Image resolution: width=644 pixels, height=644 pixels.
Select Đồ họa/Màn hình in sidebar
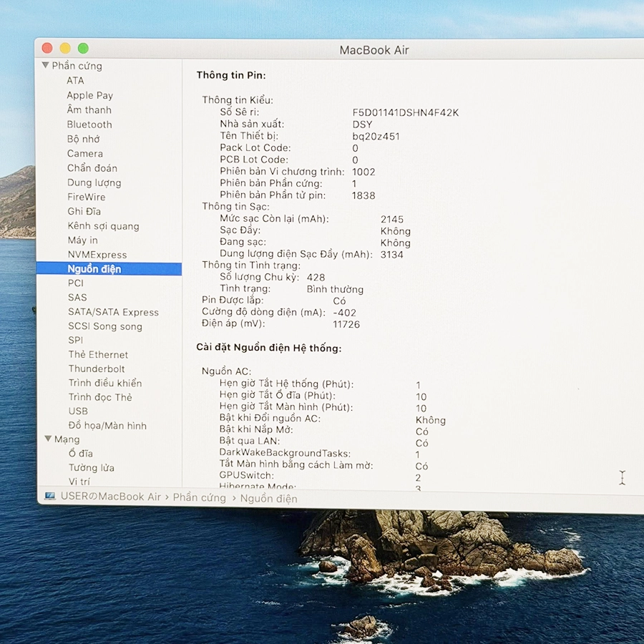(107, 426)
